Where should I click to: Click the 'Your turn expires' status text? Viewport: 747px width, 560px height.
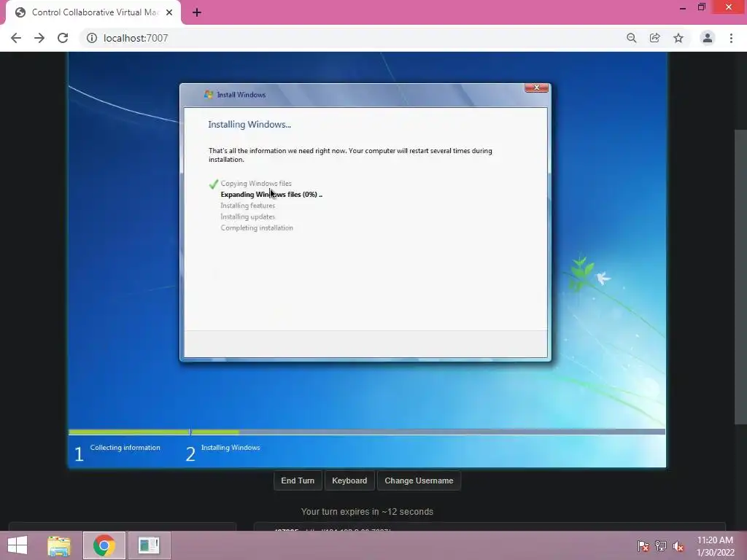click(367, 511)
